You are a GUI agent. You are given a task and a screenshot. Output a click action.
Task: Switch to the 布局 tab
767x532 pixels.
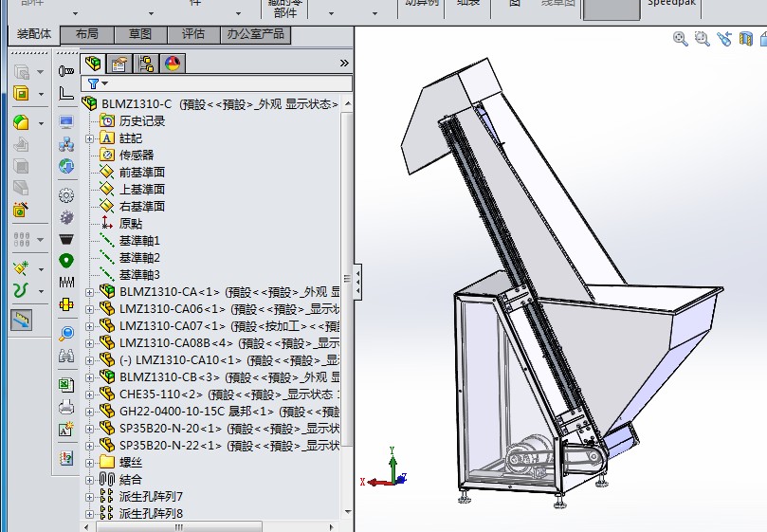tap(87, 34)
